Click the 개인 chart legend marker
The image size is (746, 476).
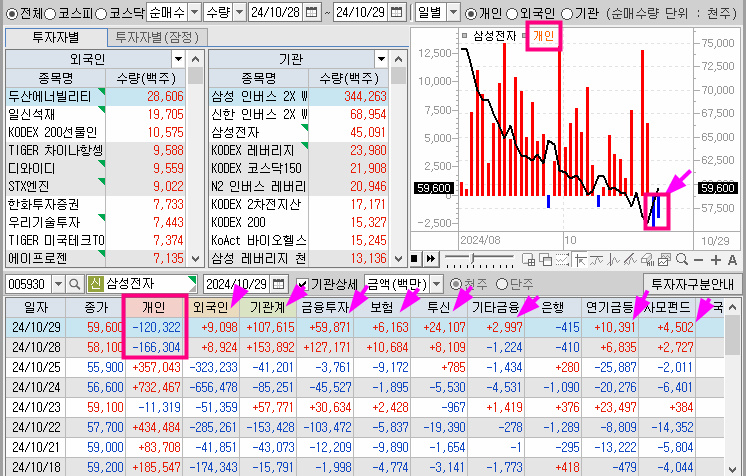pos(524,35)
